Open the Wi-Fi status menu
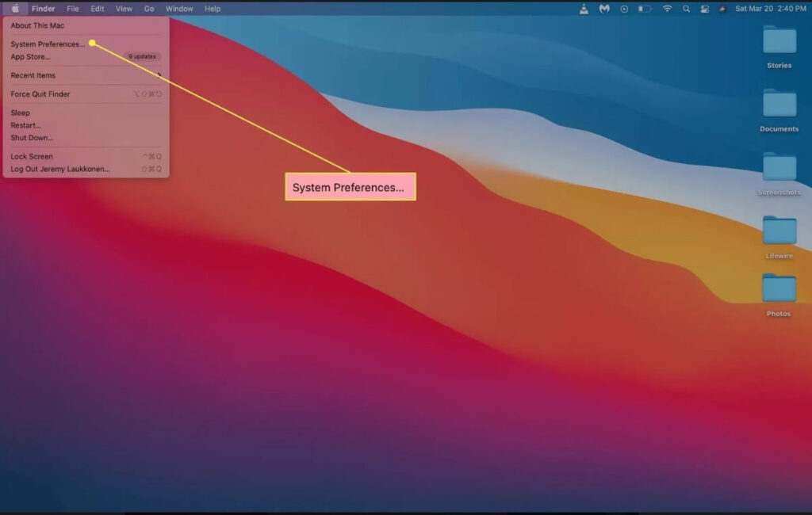This screenshot has height=515, width=812. 667,9
